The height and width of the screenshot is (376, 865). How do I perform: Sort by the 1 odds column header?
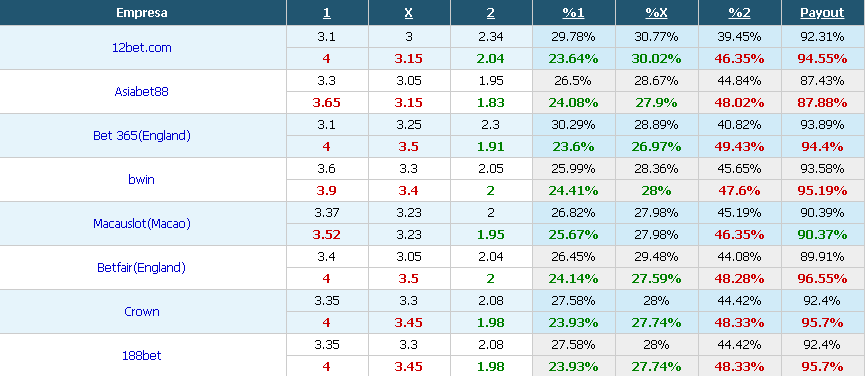click(327, 13)
